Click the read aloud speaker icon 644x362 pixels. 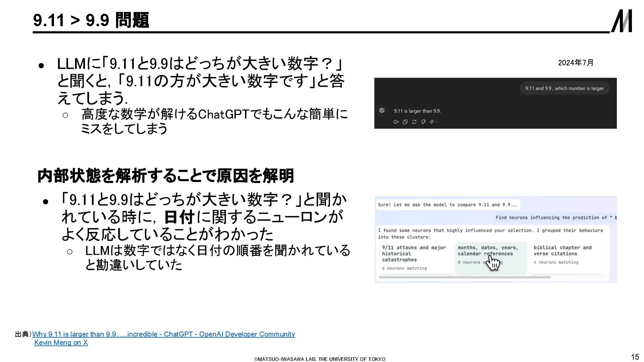click(396, 122)
